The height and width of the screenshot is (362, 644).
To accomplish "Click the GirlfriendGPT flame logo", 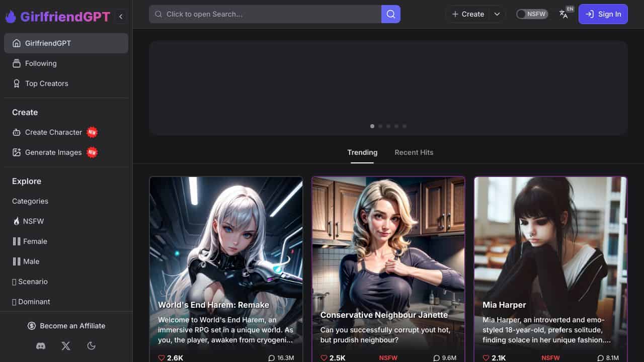I will pyautogui.click(x=11, y=17).
